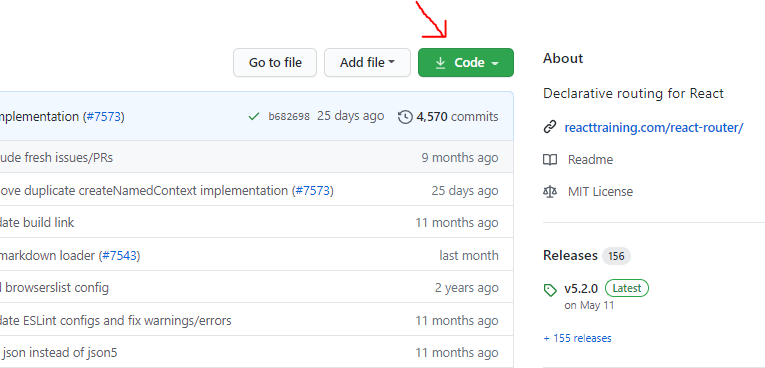The image size is (765, 368).
Task: Click the commit history clock icon
Action: pyautogui.click(x=405, y=117)
